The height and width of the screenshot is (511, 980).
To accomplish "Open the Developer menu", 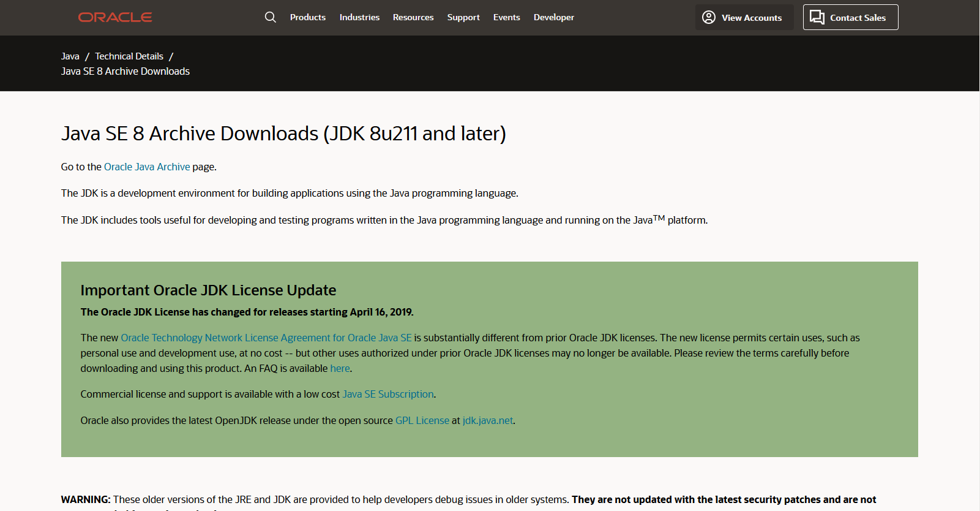I will [x=554, y=17].
